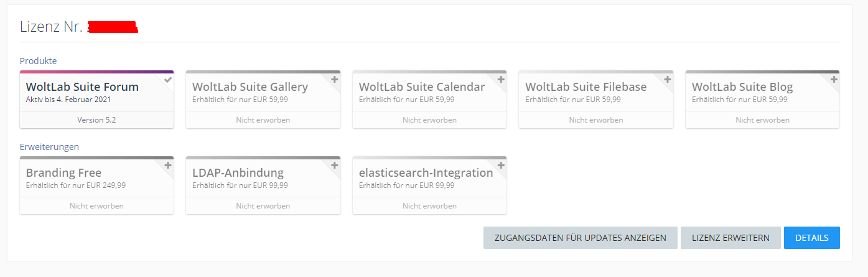The image size is (868, 277).
Task: Open the LDAP-Anbindung extension title
Action: 238,173
